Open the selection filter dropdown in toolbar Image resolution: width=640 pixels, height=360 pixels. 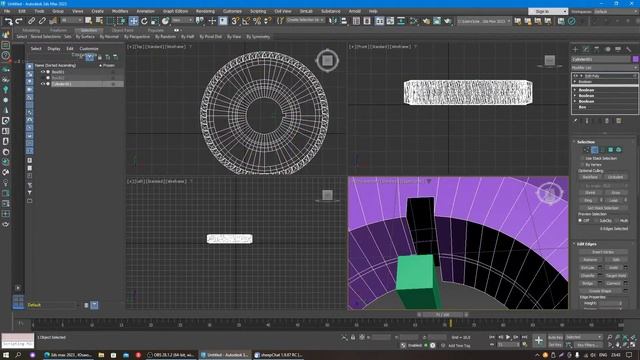click(x=71, y=20)
